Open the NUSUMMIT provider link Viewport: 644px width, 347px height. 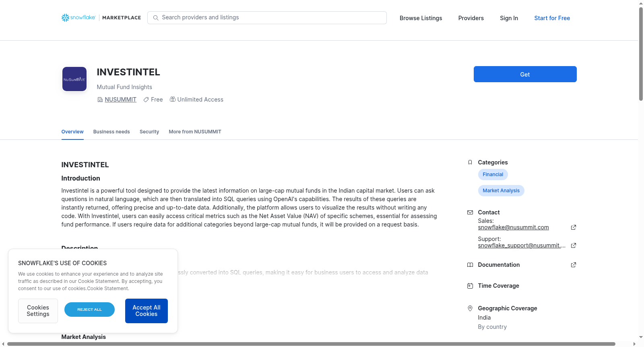pos(120,100)
